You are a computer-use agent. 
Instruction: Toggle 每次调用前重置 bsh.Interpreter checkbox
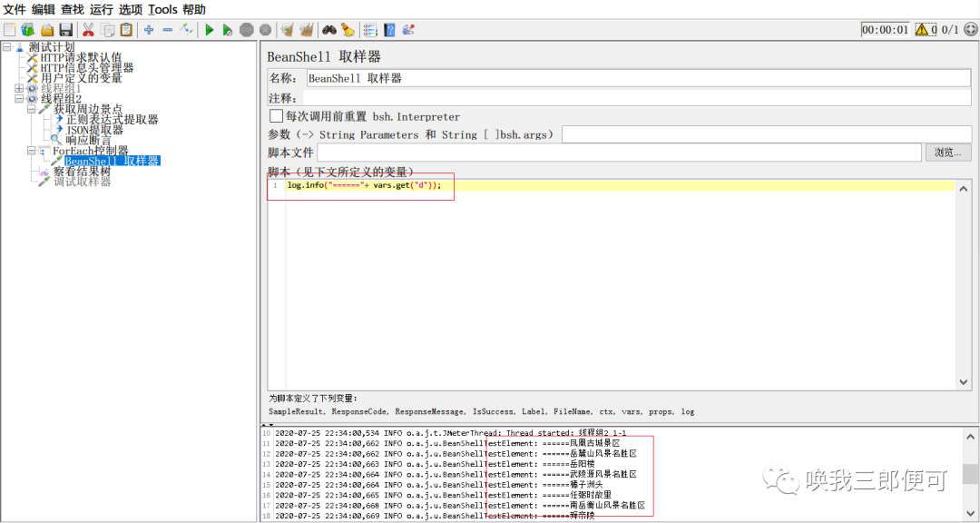click(x=276, y=115)
